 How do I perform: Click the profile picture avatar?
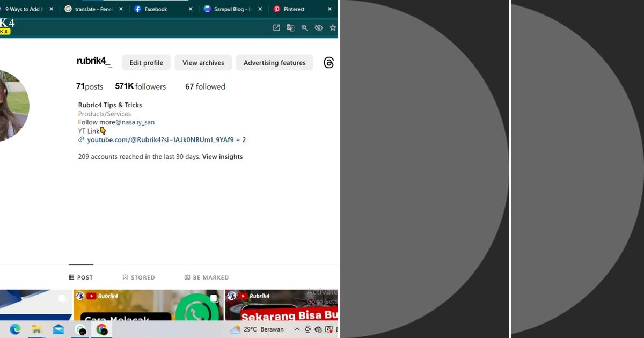pos(13,106)
